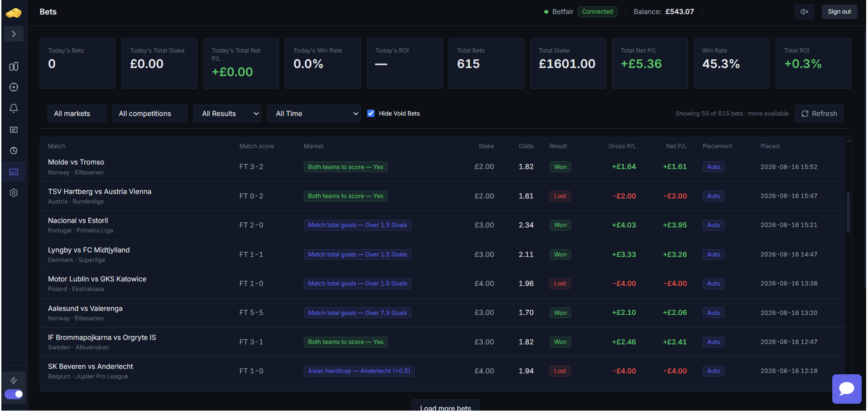
Task: Select IF Brommapojkarna vs Orgryte IS match
Action: coord(442,342)
